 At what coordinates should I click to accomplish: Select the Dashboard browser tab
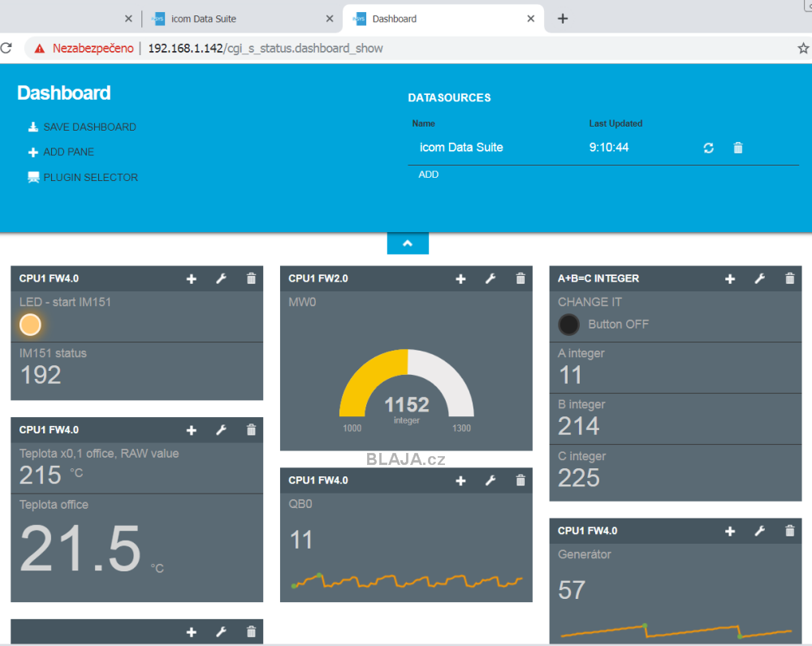point(443,19)
